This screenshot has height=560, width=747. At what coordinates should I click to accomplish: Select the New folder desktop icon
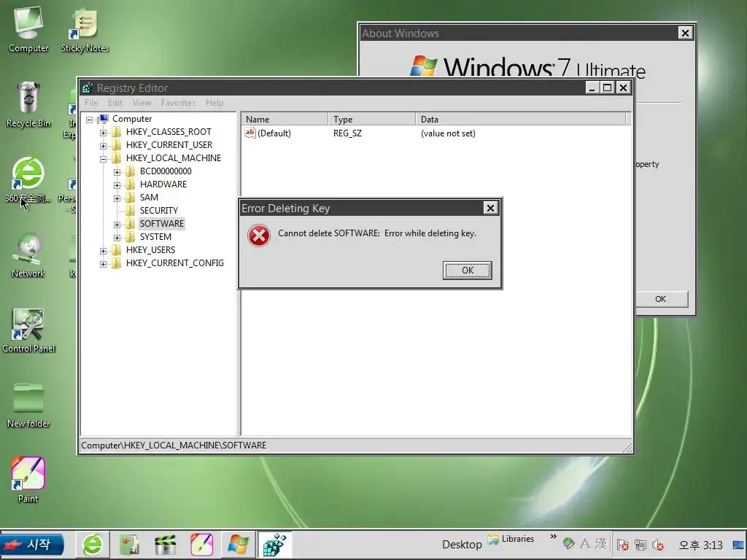pos(28,405)
